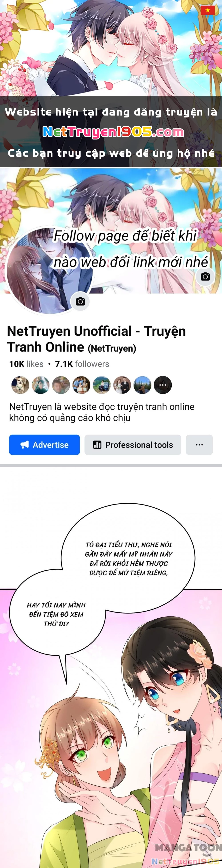
Task: Open the wedding couple follower avatar
Action: tap(122, 385)
